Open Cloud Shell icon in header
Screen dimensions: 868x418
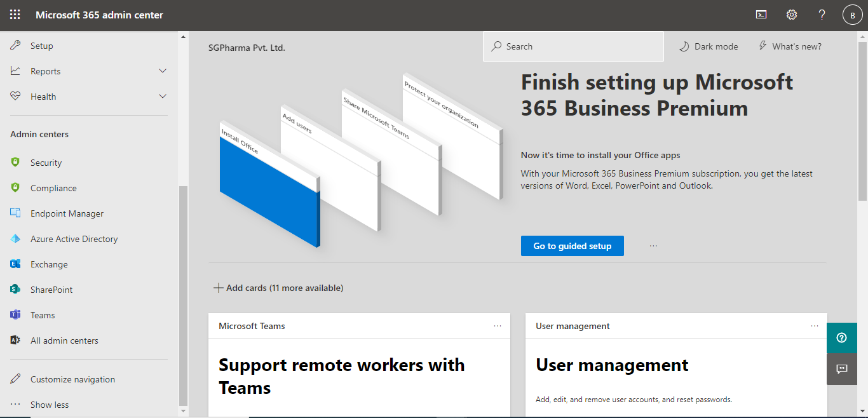(x=761, y=15)
